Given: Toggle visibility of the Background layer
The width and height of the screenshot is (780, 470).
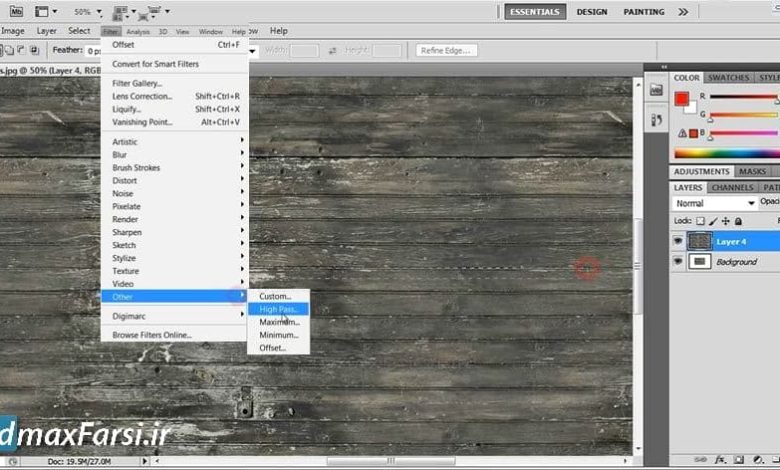Looking at the screenshot, I should 678,261.
